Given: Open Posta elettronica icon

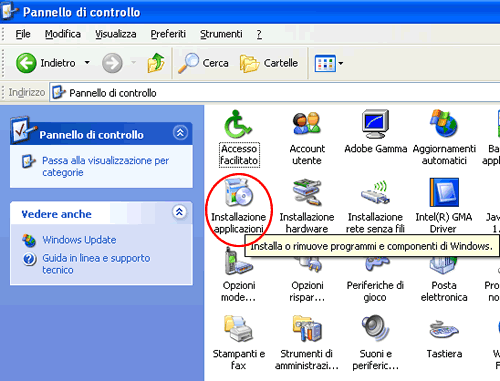Looking at the screenshot, I should click(x=443, y=265).
